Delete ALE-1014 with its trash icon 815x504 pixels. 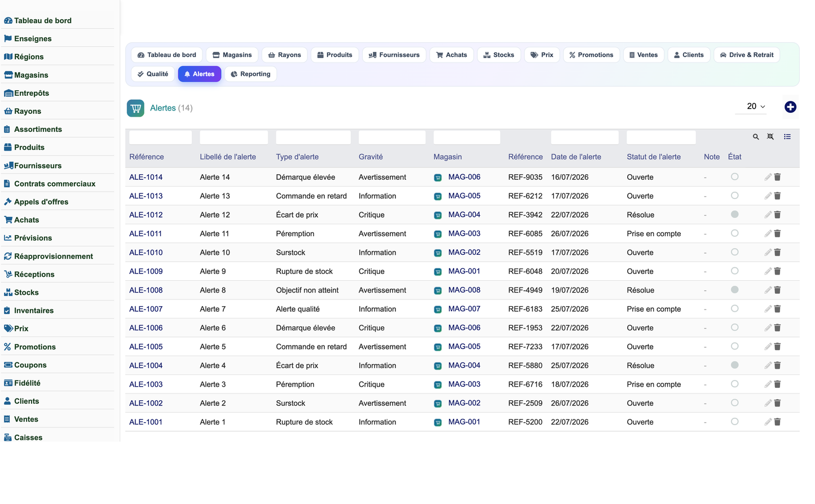point(777,177)
